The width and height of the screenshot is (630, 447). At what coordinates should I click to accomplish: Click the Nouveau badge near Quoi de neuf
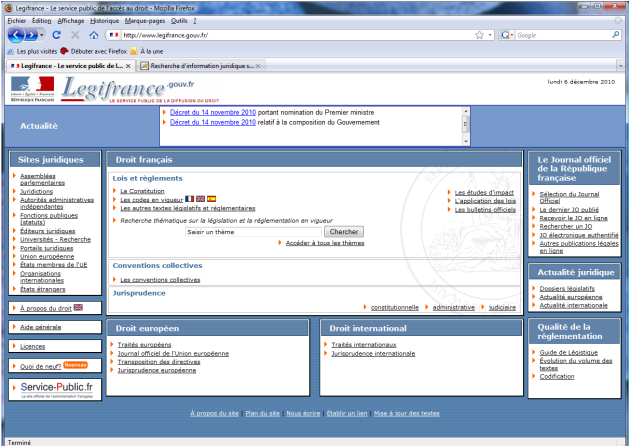75,365
